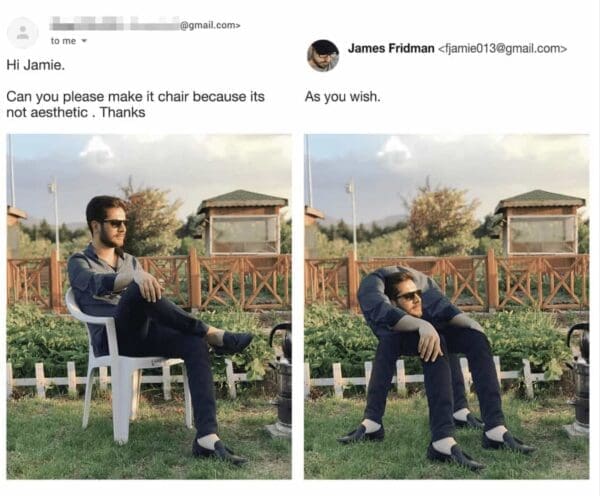Click the man's sunglasses in the original photo
The image size is (600, 496).
coord(113,223)
